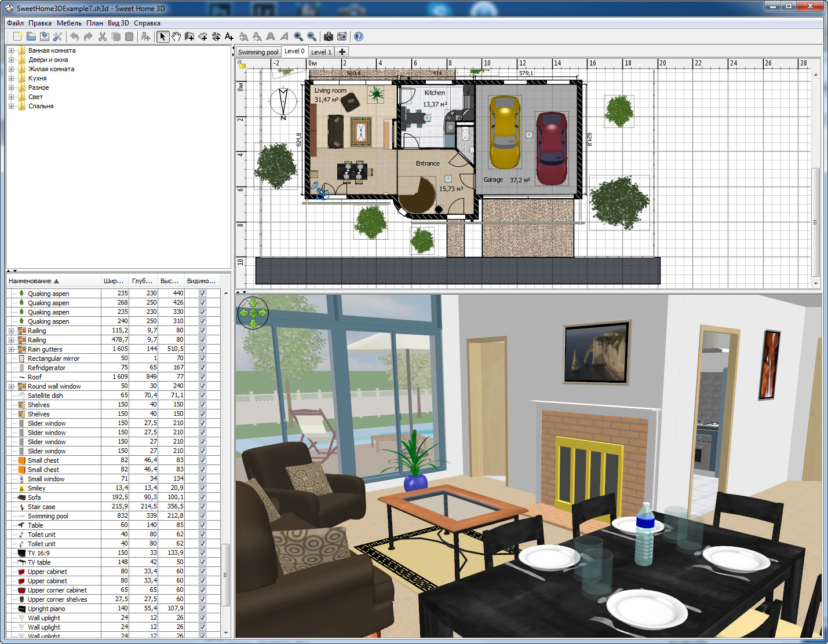Viewport: 828px width, 644px height.
Task: Toggle visibility checkbox for Sofa
Action: 202,497
